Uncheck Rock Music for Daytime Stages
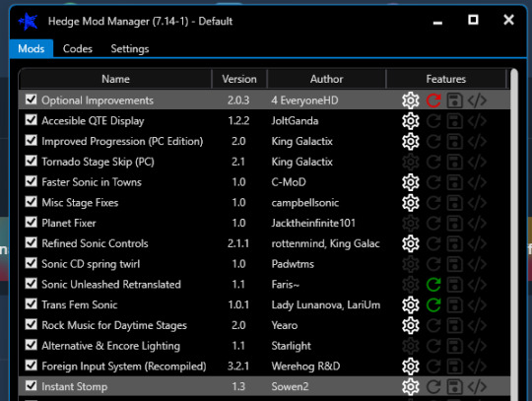Image resolution: width=532 pixels, height=401 pixels. (31, 324)
